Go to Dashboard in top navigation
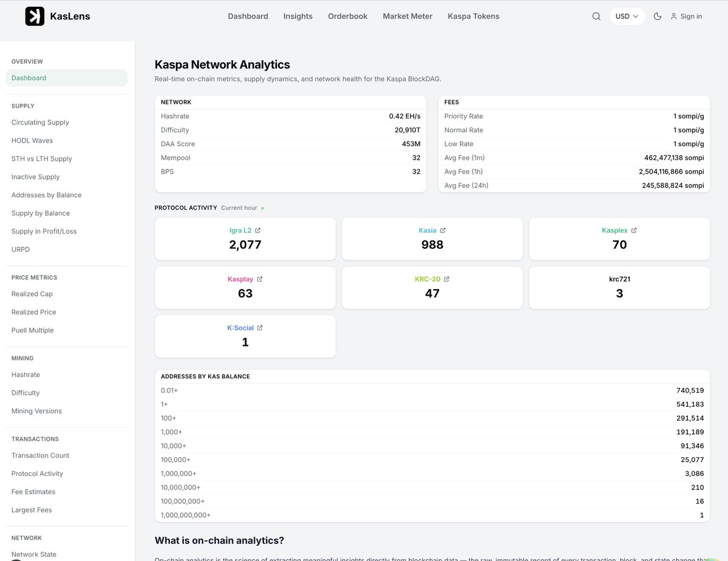This screenshot has width=728, height=561. pyautogui.click(x=248, y=16)
